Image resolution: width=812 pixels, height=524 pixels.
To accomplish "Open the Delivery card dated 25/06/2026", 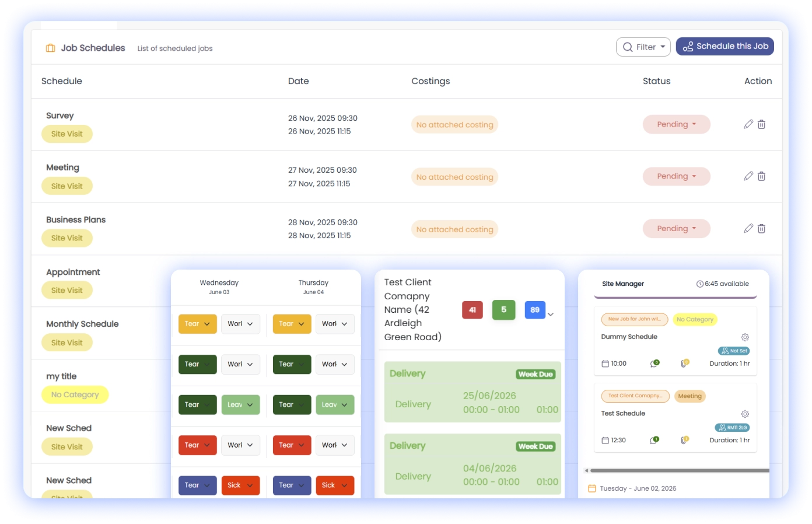I will point(473,392).
